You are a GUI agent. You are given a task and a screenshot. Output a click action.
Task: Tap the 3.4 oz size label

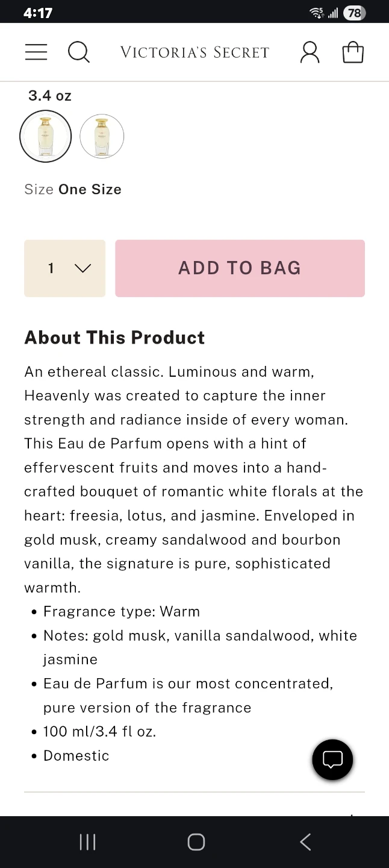[x=50, y=95]
